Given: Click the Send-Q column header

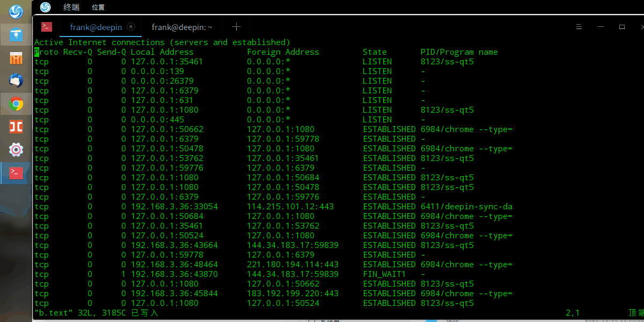Looking at the screenshot, I should pos(112,52).
